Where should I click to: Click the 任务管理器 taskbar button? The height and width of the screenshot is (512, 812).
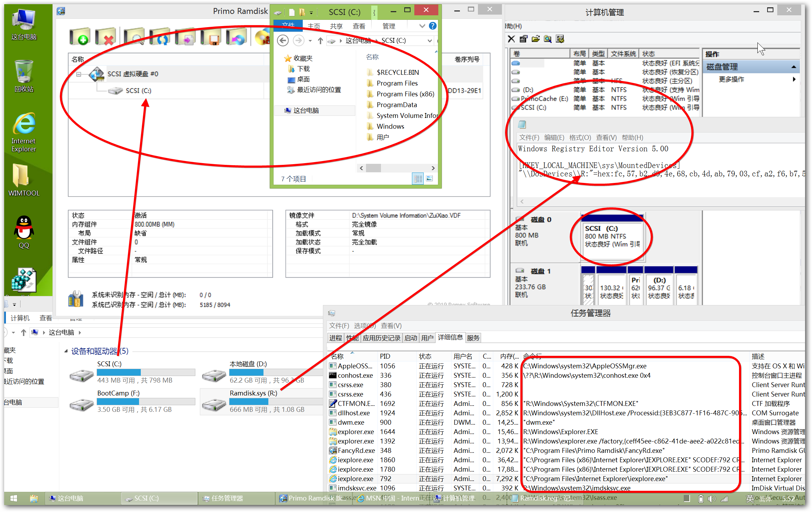236,498
